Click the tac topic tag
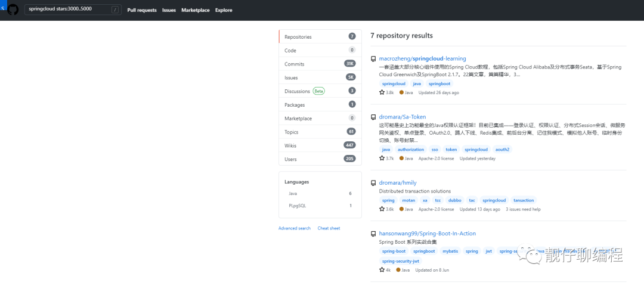The width and height of the screenshot is (644, 283). pos(472,200)
